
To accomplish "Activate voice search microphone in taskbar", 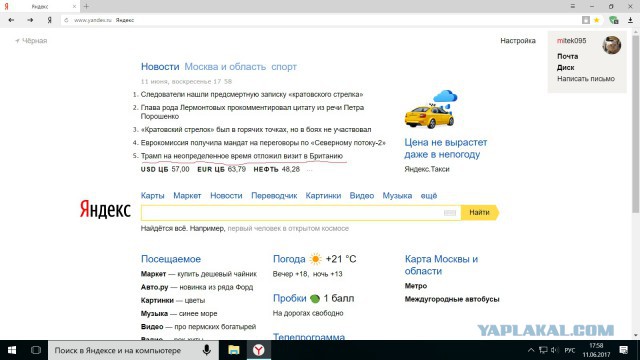I will (207, 350).
